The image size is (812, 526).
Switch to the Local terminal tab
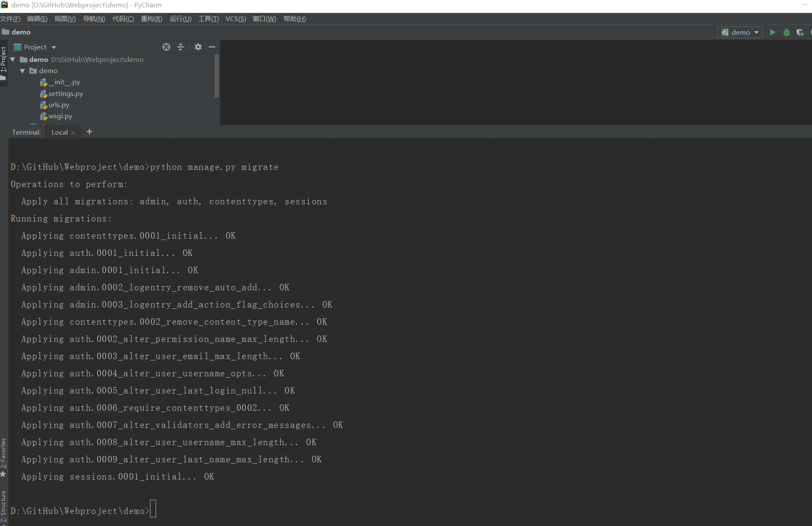59,132
